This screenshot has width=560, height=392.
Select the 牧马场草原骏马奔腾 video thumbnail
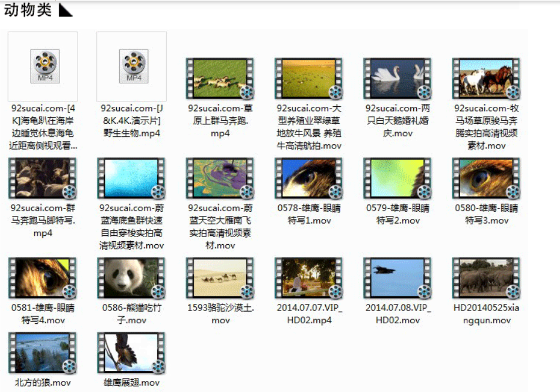[486, 79]
